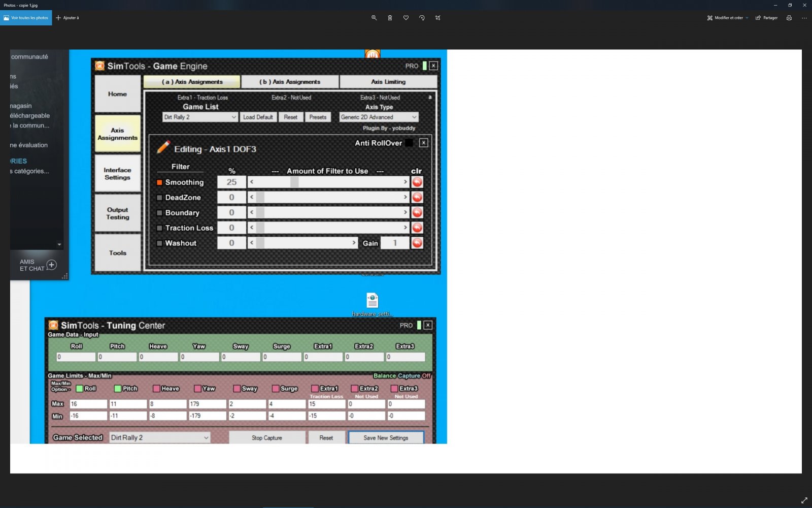This screenshot has width=812, height=508.
Task: Toggle the Roll Max/Min option checkbox
Action: [80, 389]
